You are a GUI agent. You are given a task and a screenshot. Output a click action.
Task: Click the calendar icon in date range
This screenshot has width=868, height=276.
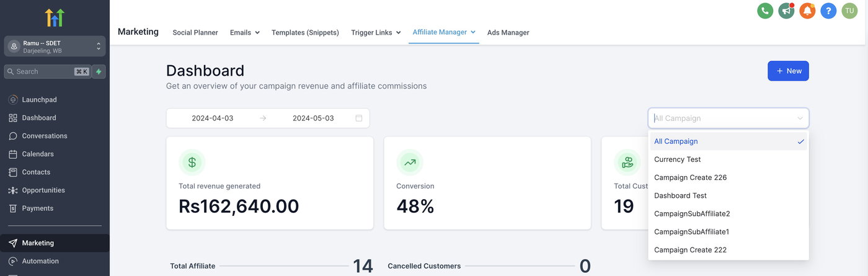359,118
